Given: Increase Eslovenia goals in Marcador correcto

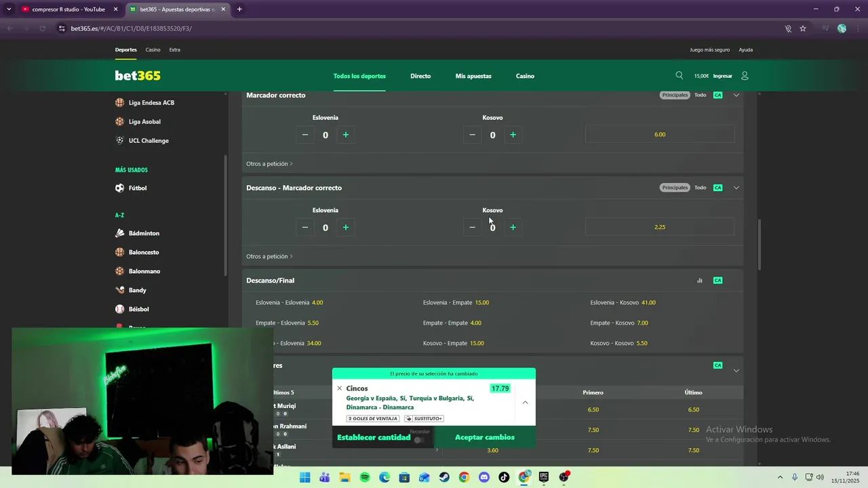Looking at the screenshot, I should pos(346,135).
